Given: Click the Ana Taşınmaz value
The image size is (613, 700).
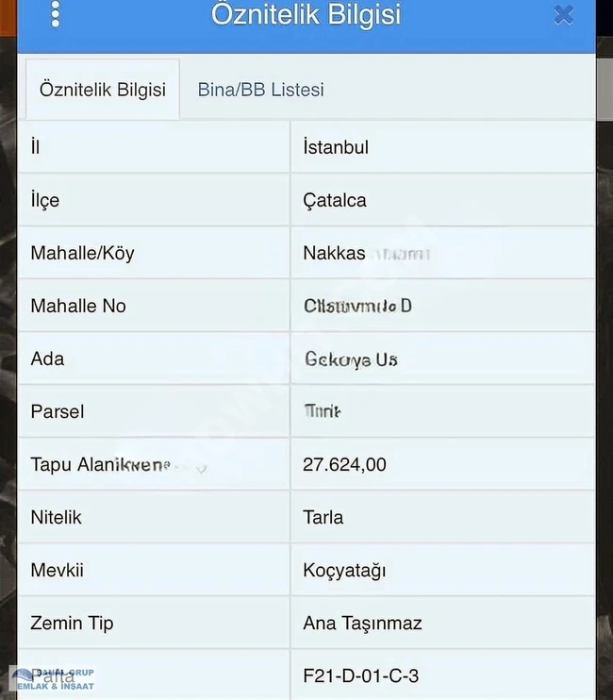Looking at the screenshot, I should [362, 623].
